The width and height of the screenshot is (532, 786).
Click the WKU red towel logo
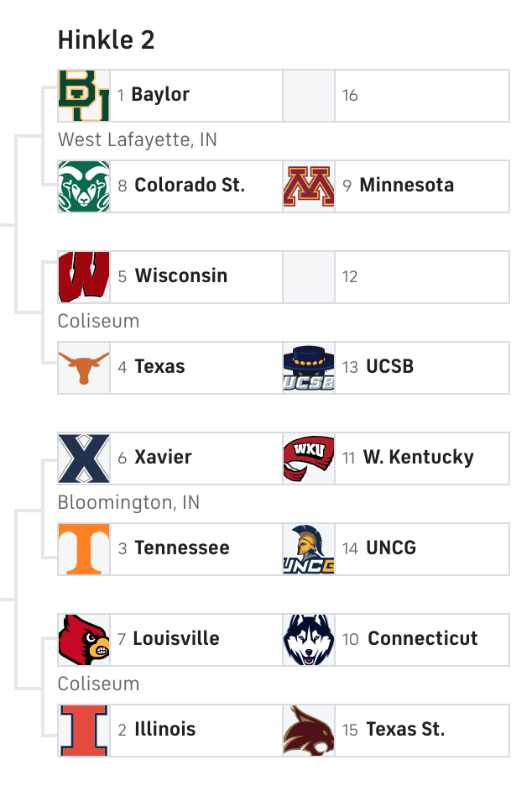(309, 458)
